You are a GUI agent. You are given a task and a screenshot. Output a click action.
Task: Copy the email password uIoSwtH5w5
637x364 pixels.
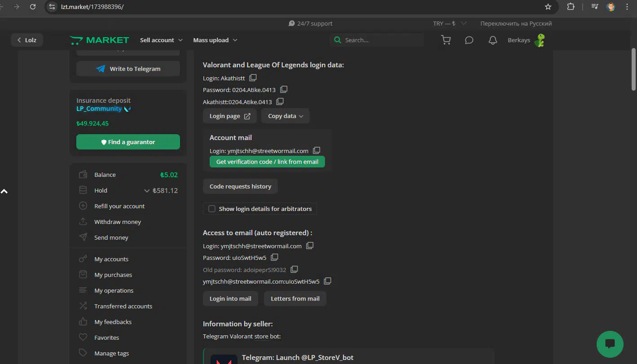(x=274, y=257)
